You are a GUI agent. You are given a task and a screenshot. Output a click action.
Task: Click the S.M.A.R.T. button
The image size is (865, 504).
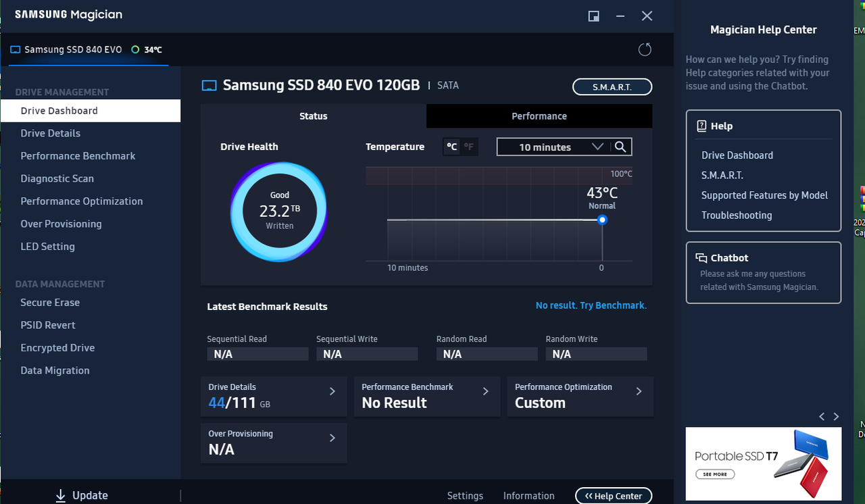612,87
